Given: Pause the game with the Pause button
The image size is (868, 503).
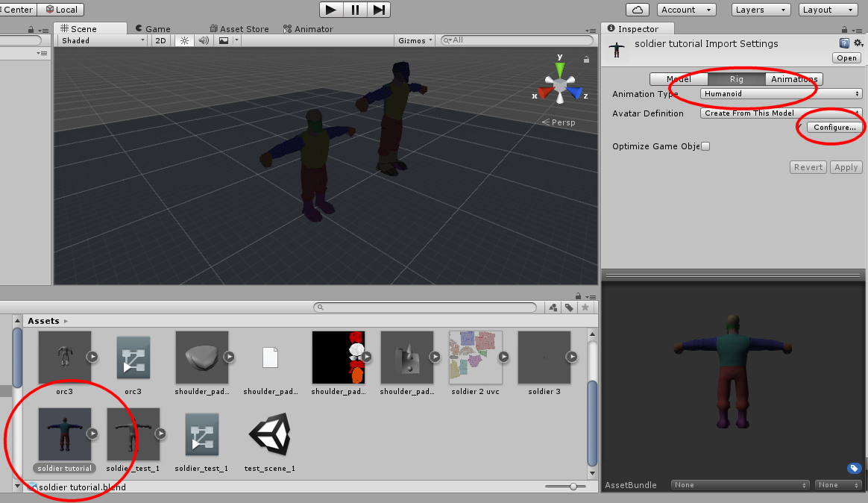Looking at the screenshot, I should pos(355,10).
